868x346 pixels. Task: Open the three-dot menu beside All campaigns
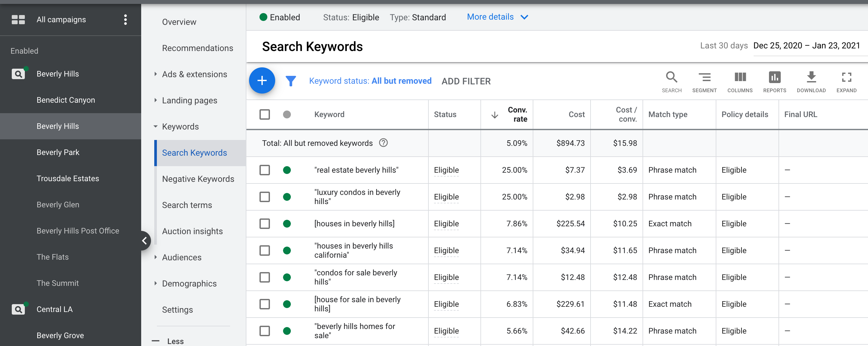tap(125, 20)
